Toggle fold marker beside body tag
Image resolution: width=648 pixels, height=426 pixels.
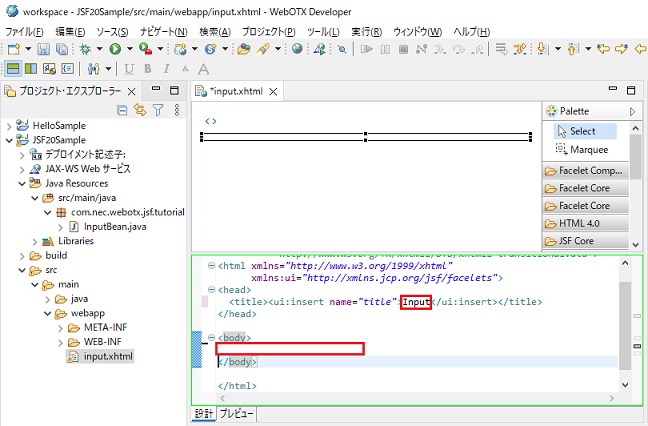209,338
